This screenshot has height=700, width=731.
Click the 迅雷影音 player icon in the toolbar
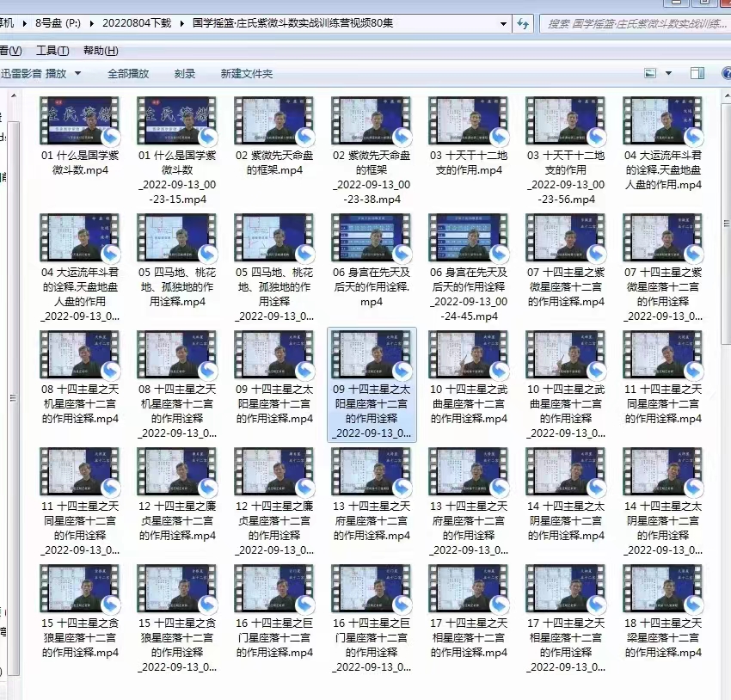[x=21, y=74]
